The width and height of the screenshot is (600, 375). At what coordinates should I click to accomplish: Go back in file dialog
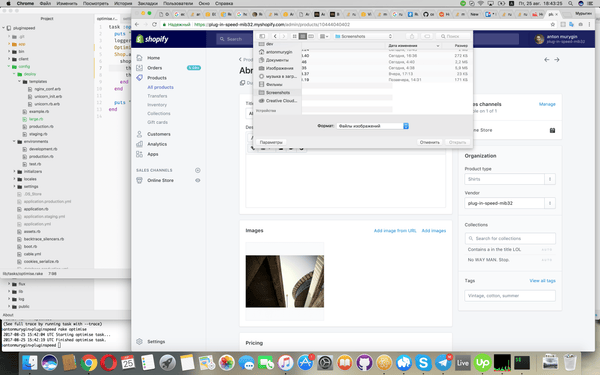(275, 36)
